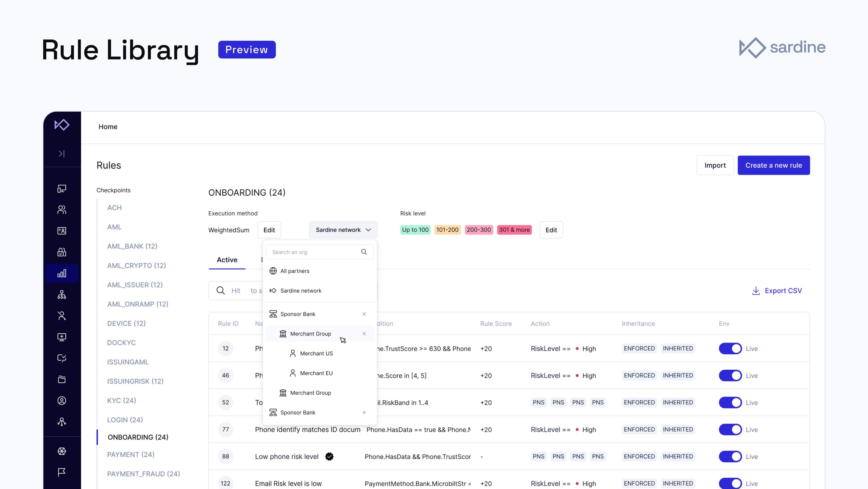This screenshot has height=489, width=868.
Task: Select the ISSUINGRISK (12) checkpoint
Action: [x=135, y=381]
